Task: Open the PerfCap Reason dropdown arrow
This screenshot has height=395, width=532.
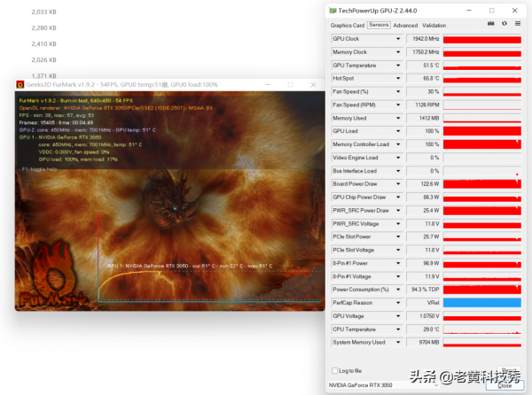Action: pyautogui.click(x=398, y=303)
